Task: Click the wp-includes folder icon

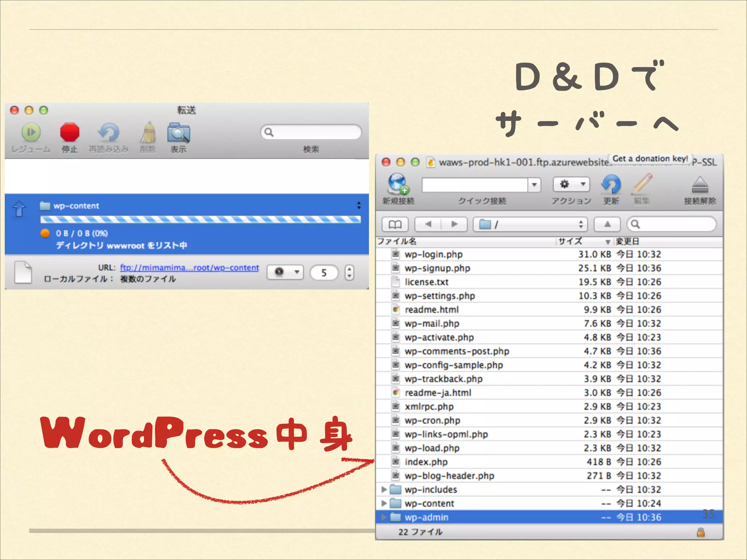Action: pos(395,489)
